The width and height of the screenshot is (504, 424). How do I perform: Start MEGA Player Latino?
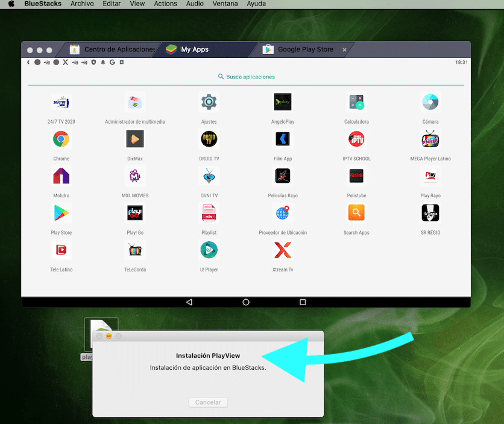430,139
